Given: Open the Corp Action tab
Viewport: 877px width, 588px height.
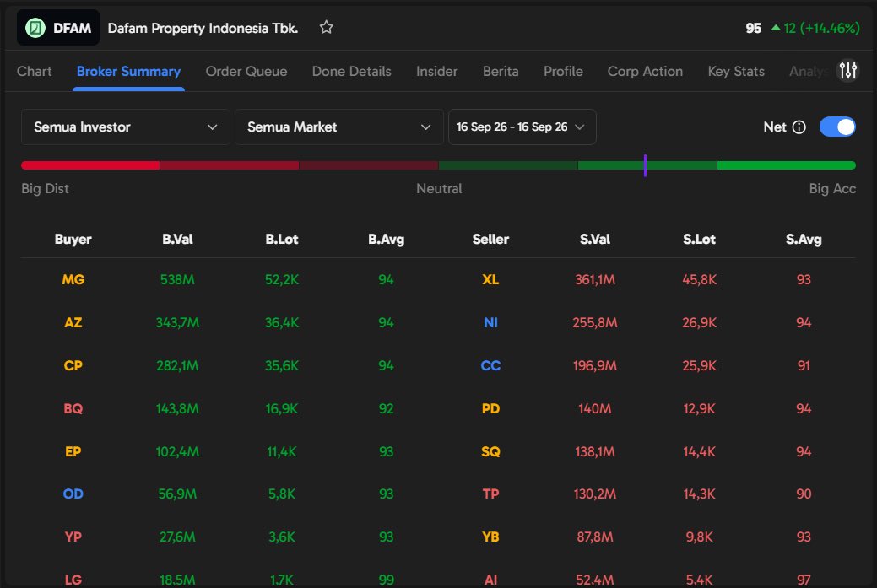Looking at the screenshot, I should pos(645,72).
